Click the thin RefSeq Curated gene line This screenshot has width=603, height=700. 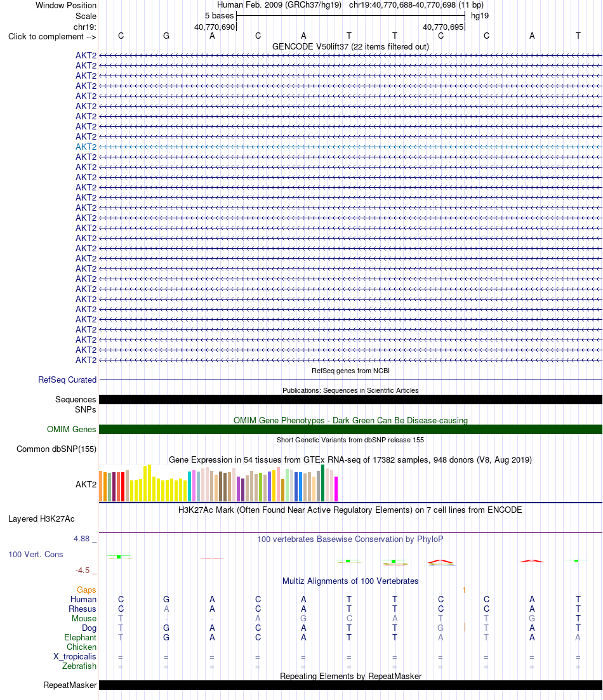pos(350,380)
